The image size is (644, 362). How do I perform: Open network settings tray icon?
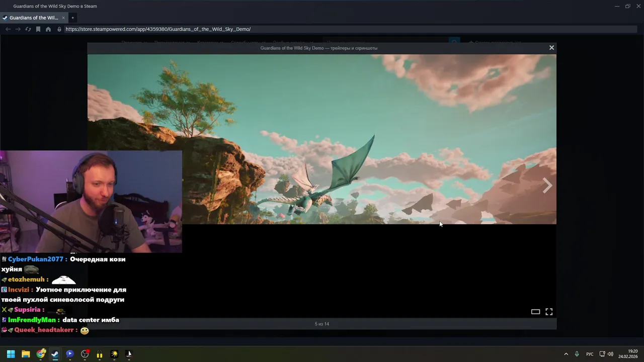tap(602, 354)
